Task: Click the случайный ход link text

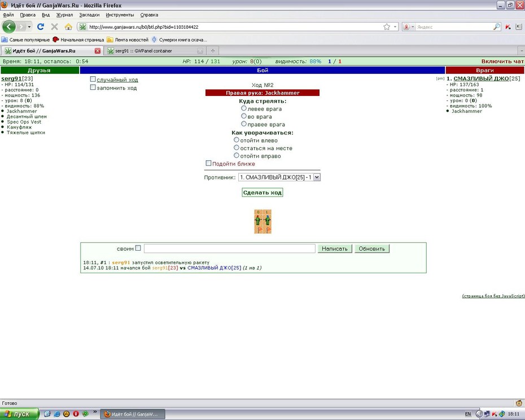Action: pos(117,80)
